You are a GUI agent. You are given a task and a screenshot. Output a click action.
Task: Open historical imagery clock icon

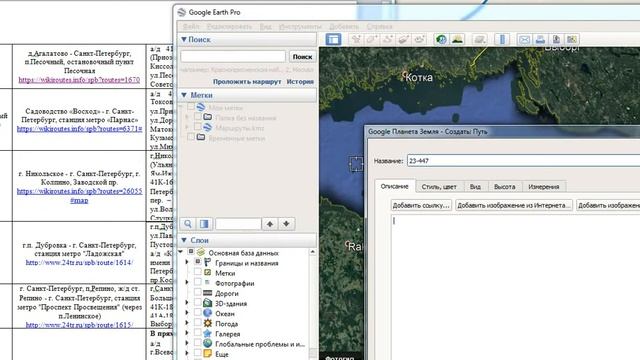point(441,39)
